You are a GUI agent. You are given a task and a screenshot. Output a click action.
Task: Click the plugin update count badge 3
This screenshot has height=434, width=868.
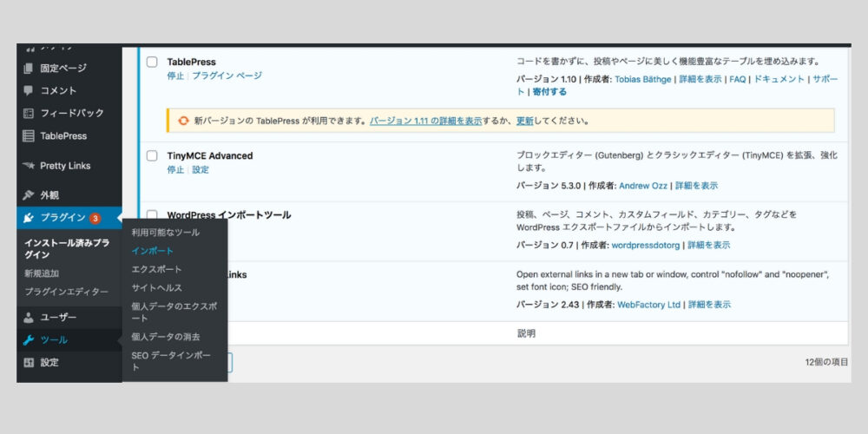coord(95,218)
